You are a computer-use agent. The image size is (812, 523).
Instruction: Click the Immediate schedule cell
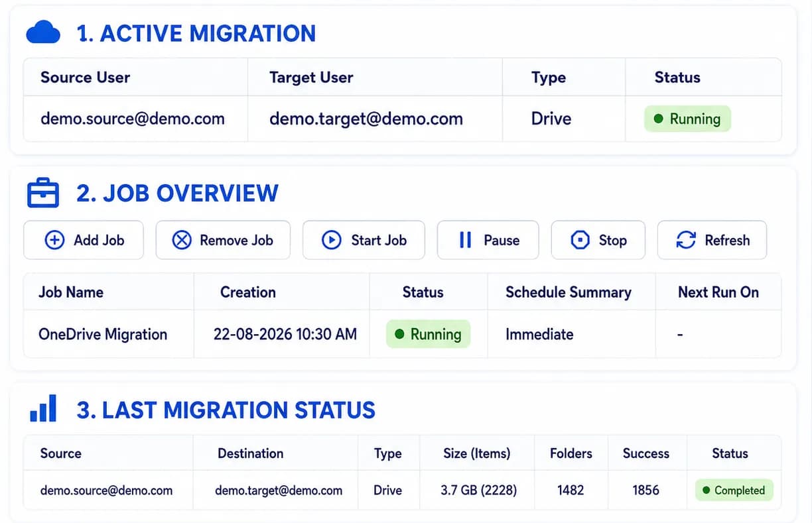539,334
